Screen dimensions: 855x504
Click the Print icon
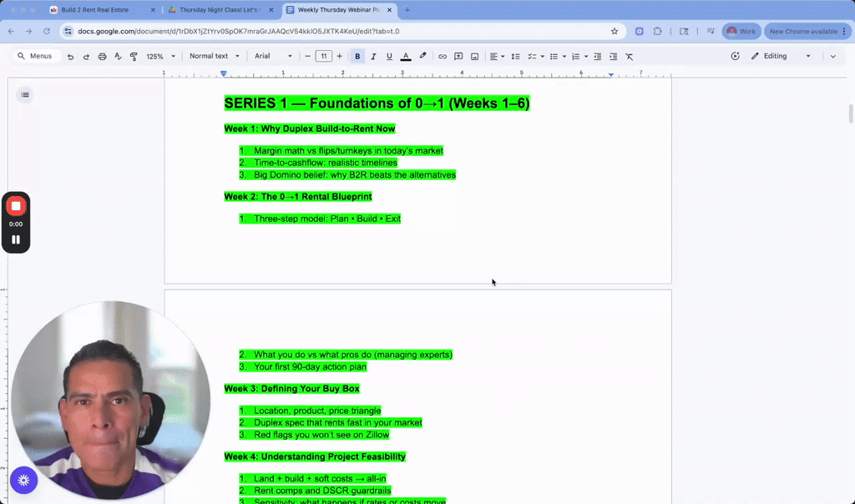click(102, 56)
